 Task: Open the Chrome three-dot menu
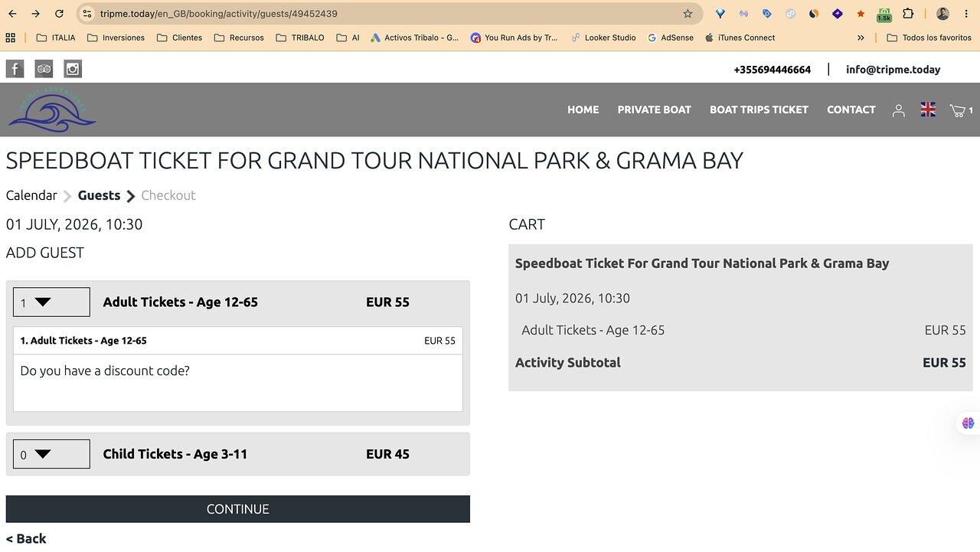coord(967,14)
